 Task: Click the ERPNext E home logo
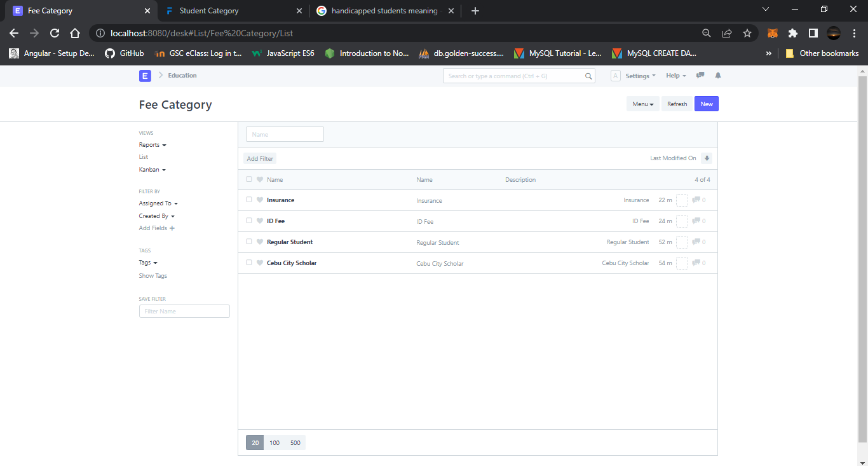click(145, 76)
